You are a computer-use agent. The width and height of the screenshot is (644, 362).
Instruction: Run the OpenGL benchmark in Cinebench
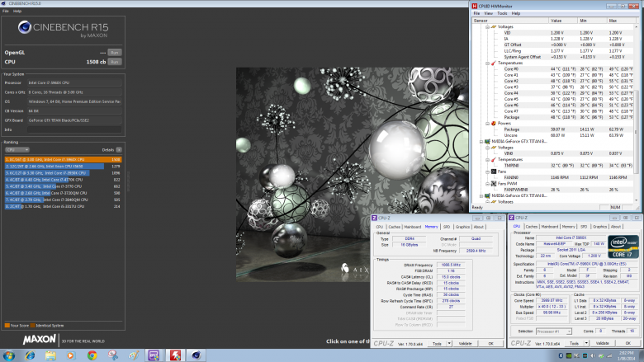click(x=115, y=53)
